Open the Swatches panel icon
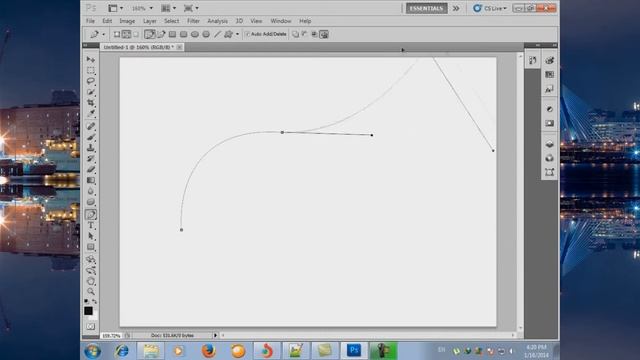Image resolution: width=640 pixels, height=360 pixels. [549, 75]
